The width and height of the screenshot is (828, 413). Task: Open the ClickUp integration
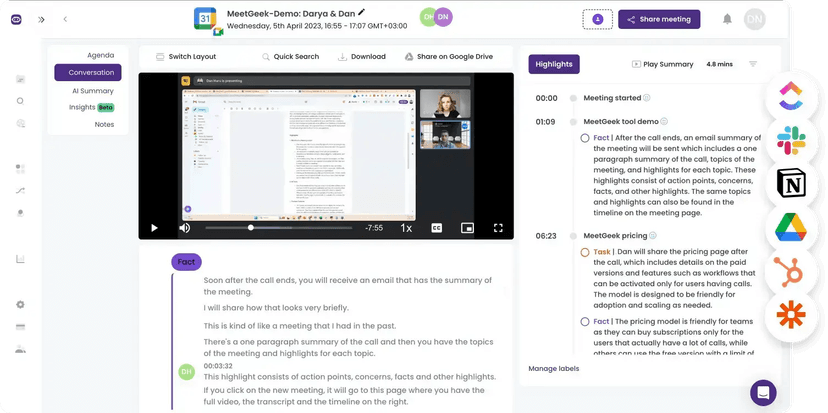coord(791,95)
